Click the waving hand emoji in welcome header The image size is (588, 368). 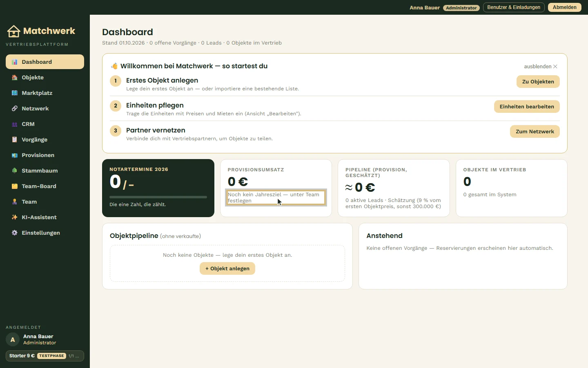click(x=114, y=66)
